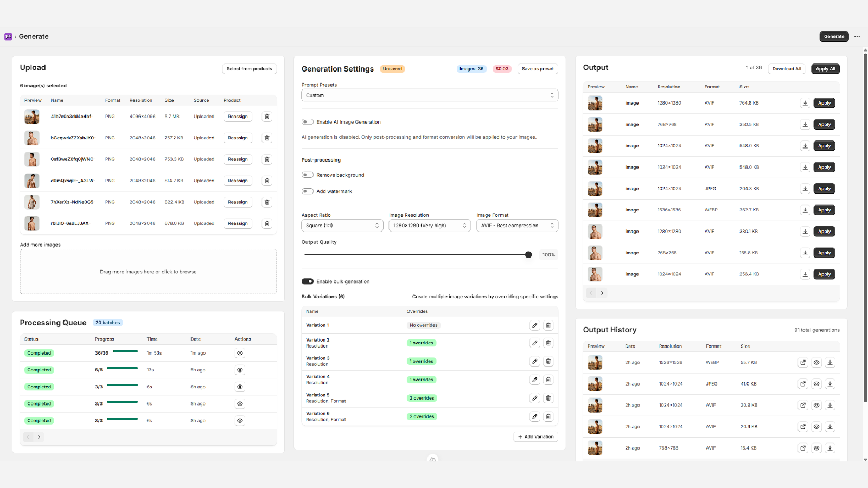Click Add Variation
The width and height of the screenshot is (868, 488).
pos(535,436)
